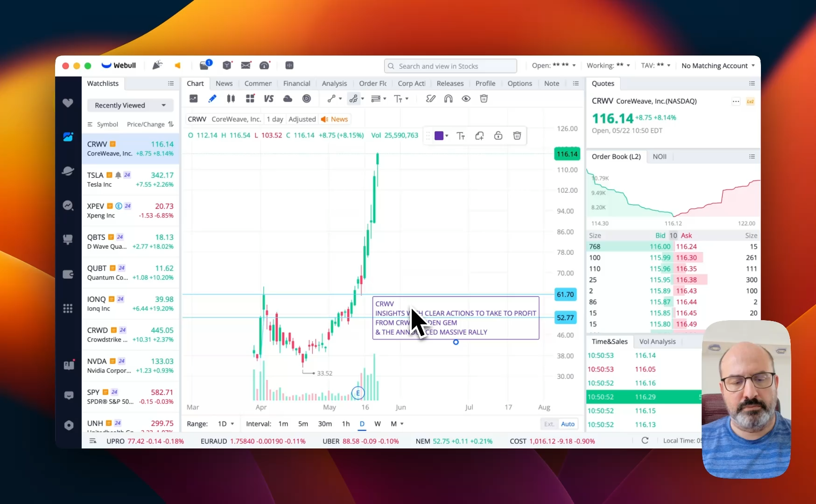Open the planet icon in left sidebar
The image size is (816, 504).
tap(68, 171)
